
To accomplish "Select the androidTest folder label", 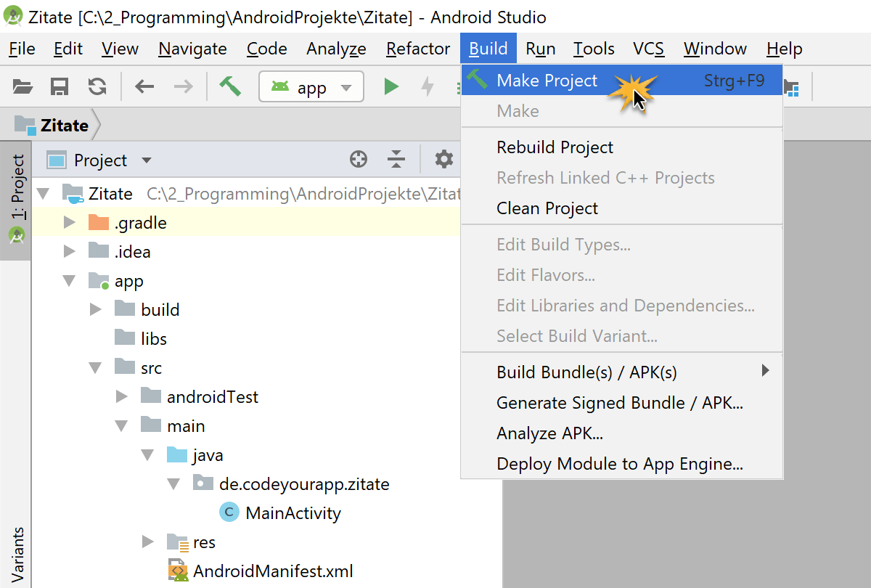I will [x=213, y=397].
